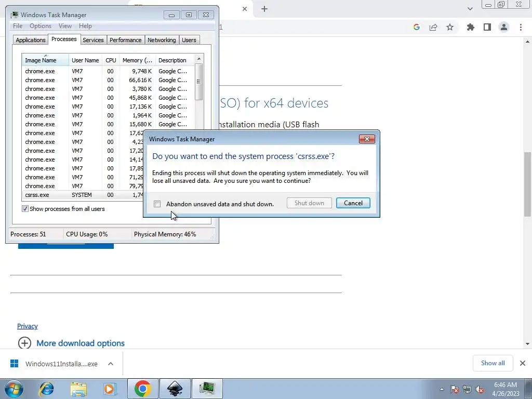Switch to Networking tab
The height and width of the screenshot is (399, 532).
click(162, 40)
